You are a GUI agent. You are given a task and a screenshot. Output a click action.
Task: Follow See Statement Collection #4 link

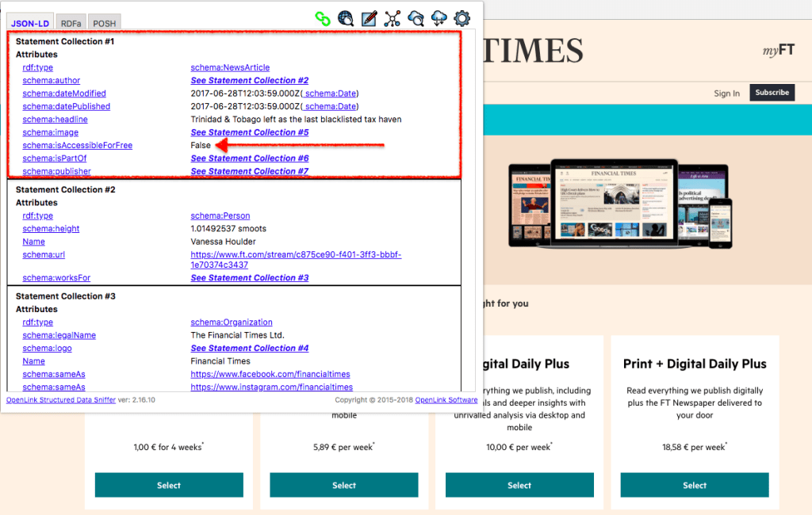pos(250,348)
